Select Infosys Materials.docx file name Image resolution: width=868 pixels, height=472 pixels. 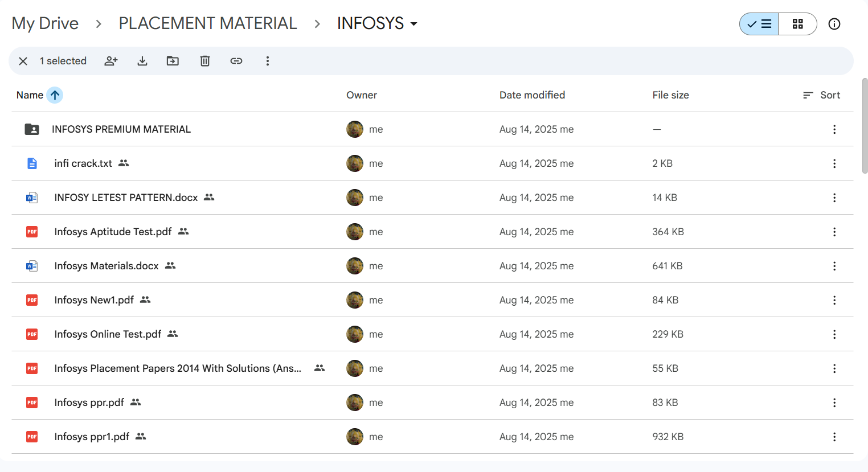107,266
